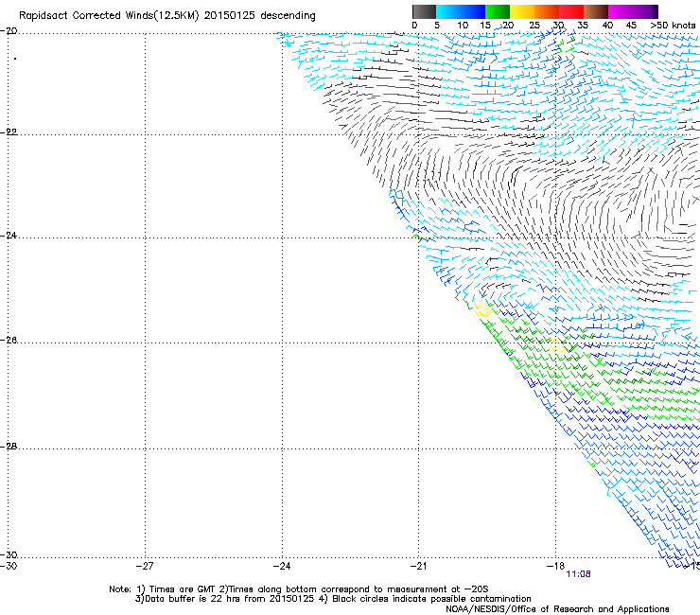The height and width of the screenshot is (615, 700).
Task: Click the orange 25-30 knots legend segment
Action: 547,11
